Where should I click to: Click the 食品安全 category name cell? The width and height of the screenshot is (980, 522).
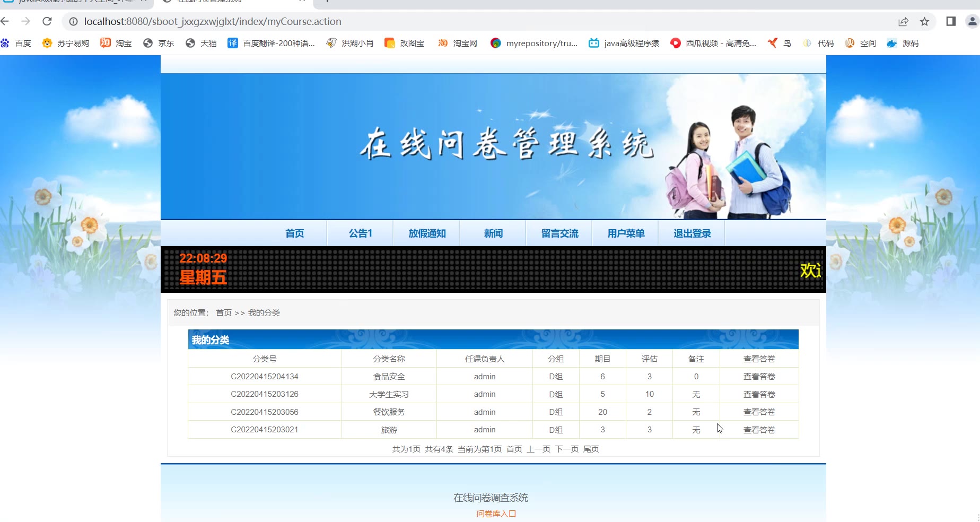pyautogui.click(x=389, y=377)
